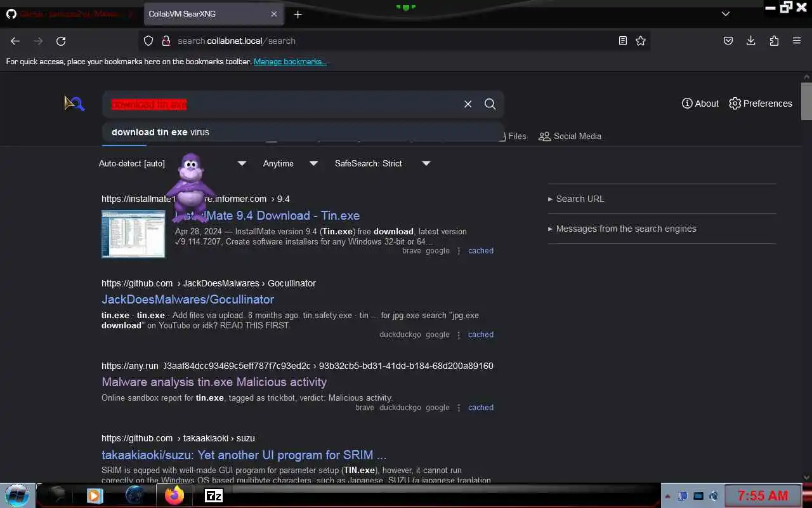The width and height of the screenshot is (812, 508).
Task: Click the scrollbar down arrow
Action: tap(806, 477)
